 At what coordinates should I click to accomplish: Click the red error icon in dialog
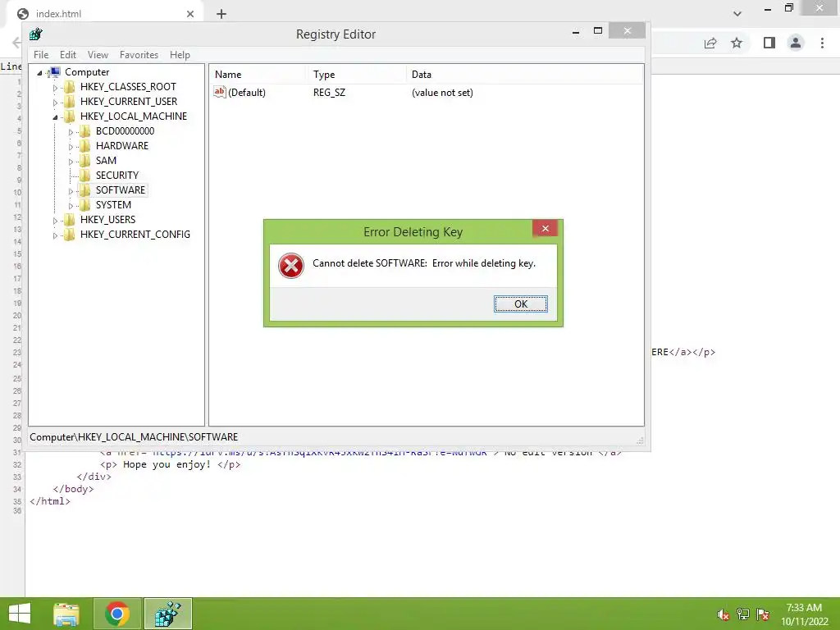tap(291, 266)
